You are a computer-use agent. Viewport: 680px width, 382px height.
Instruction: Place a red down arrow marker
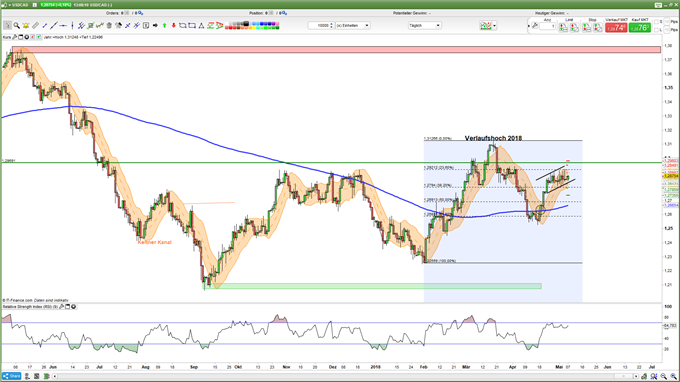pyautogui.click(x=173, y=26)
